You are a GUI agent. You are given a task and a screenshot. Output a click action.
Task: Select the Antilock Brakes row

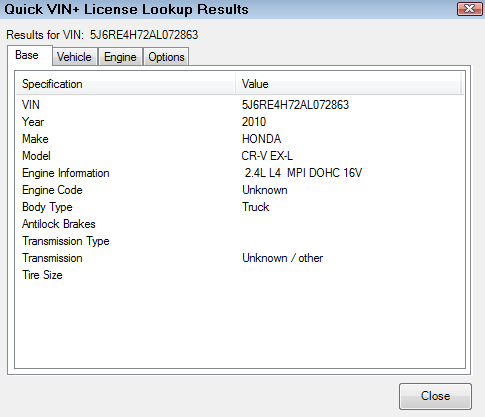[240, 224]
